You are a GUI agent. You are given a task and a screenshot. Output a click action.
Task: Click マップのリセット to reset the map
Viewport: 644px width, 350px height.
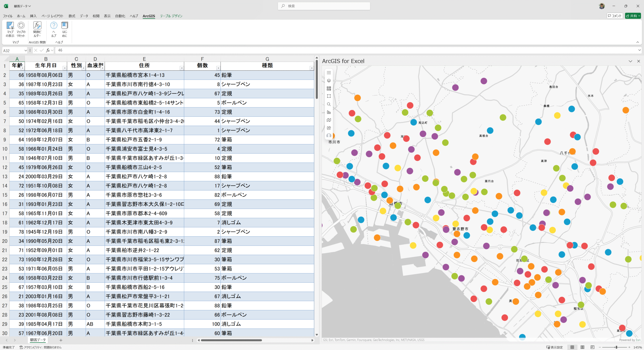pos(21,29)
